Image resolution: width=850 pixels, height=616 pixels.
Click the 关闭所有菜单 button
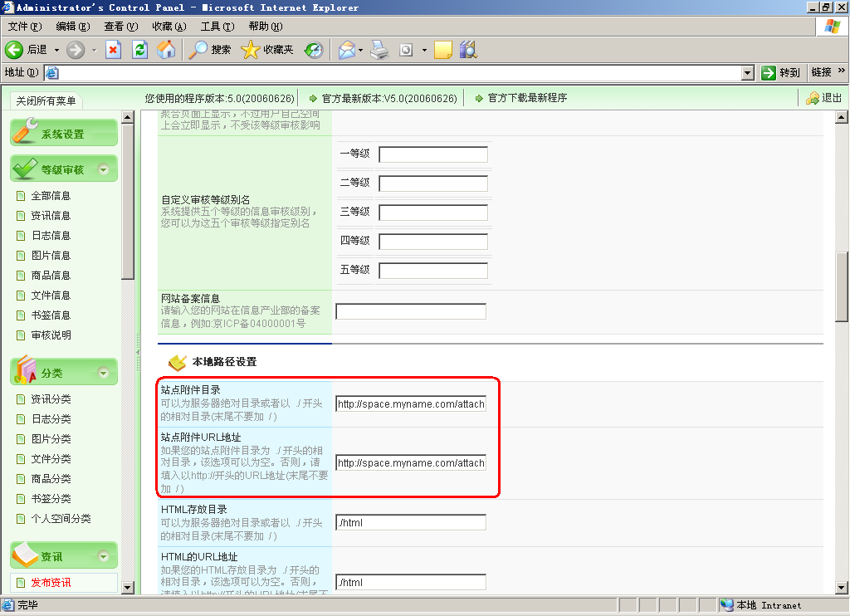[x=46, y=100]
